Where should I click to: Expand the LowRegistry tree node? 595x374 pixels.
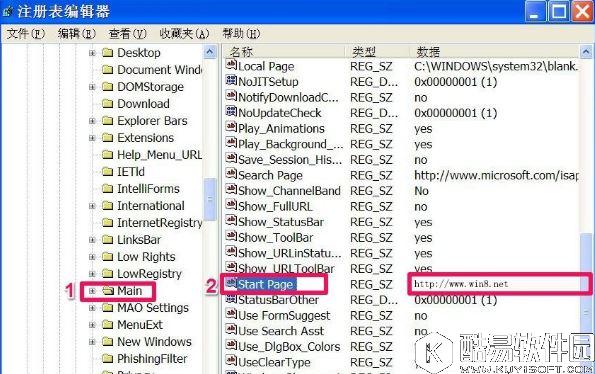pos(92,274)
